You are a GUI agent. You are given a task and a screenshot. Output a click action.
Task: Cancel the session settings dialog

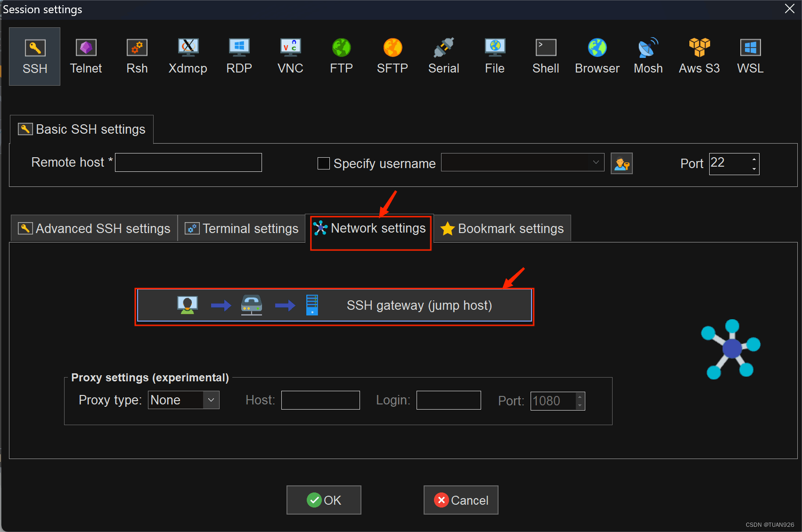[x=461, y=500]
